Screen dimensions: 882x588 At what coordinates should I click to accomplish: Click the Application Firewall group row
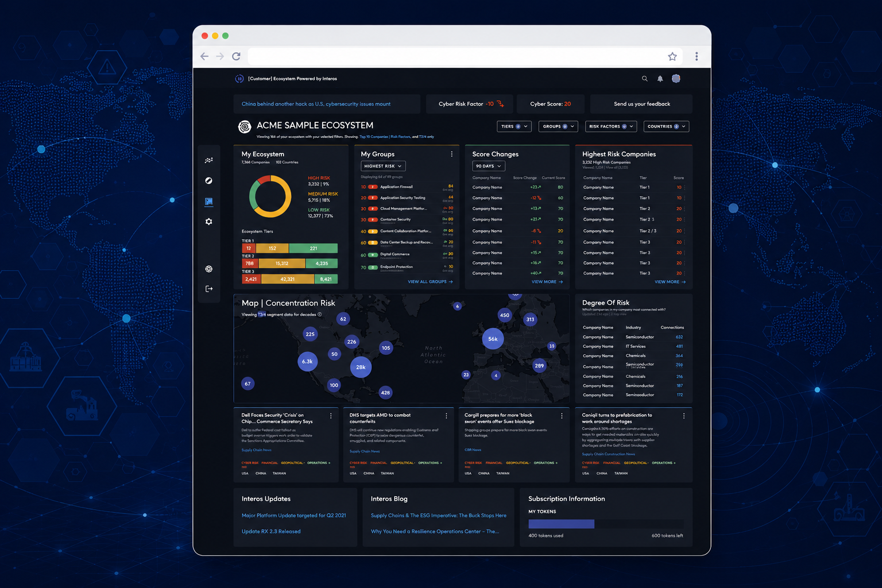coord(407,187)
